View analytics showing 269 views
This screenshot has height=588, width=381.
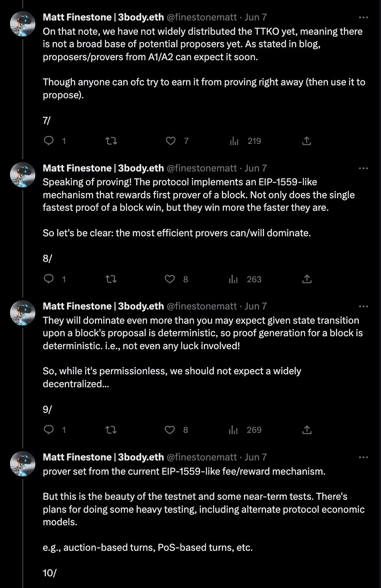pos(234,429)
